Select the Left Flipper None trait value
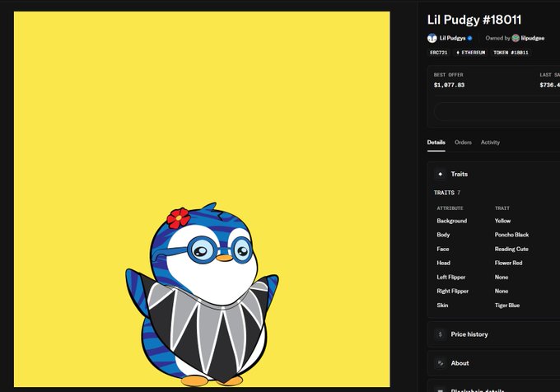 pyautogui.click(x=501, y=278)
